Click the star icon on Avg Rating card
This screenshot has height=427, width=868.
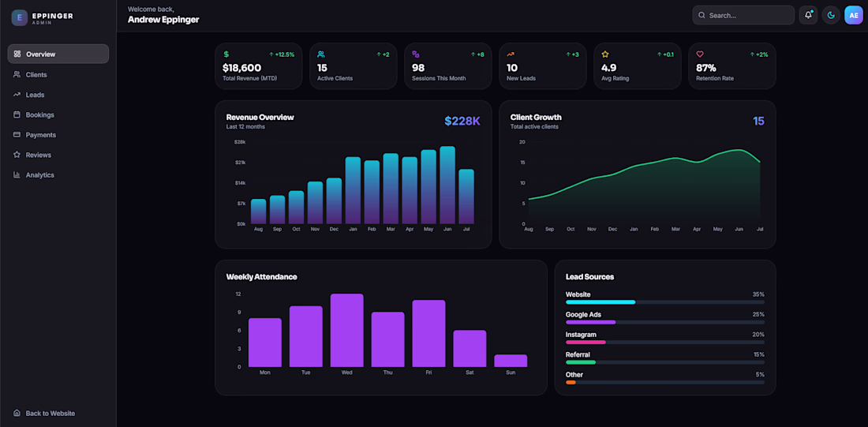coord(605,54)
